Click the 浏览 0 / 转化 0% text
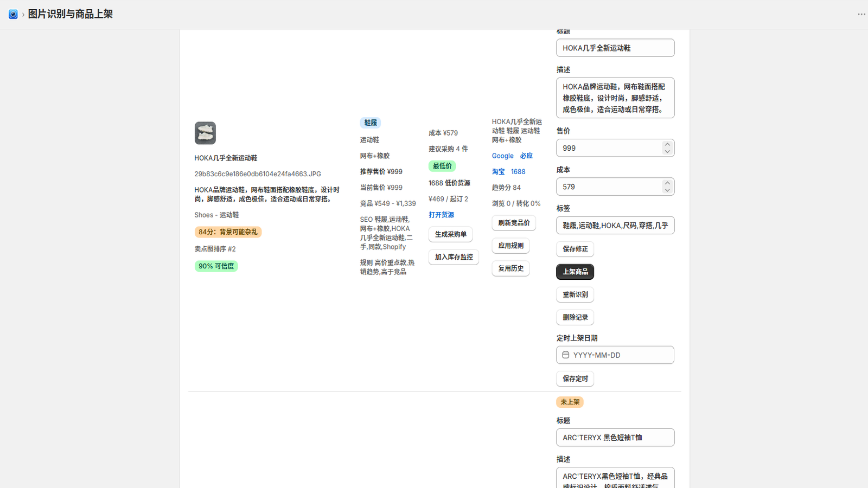 [516, 203]
